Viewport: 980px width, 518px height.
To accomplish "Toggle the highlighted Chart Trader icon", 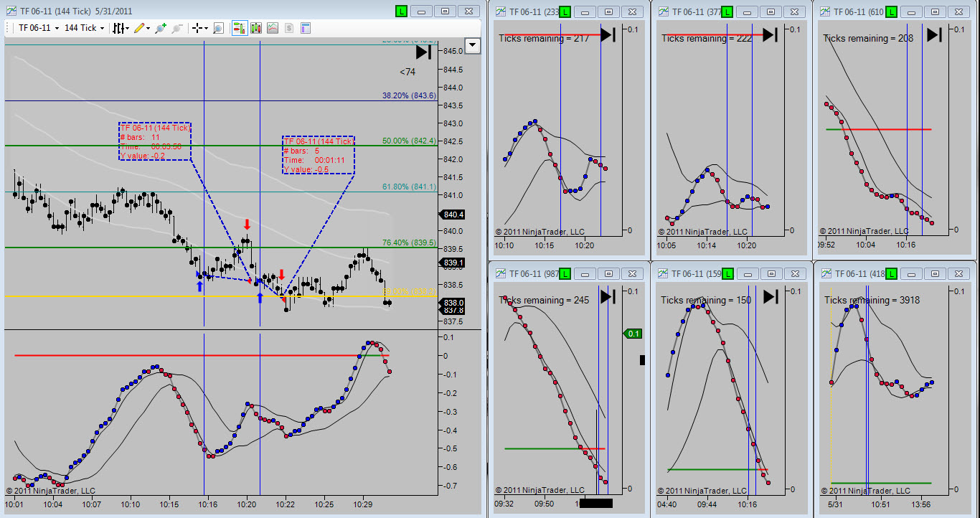I will (x=238, y=28).
